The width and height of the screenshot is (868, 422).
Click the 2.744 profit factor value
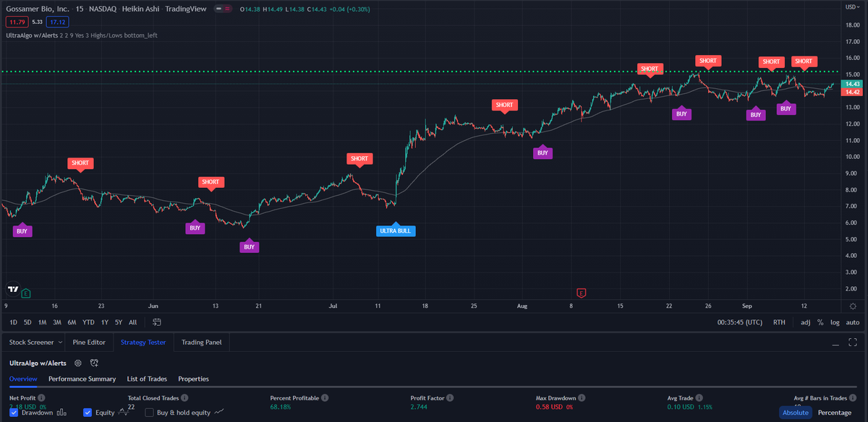click(x=419, y=408)
